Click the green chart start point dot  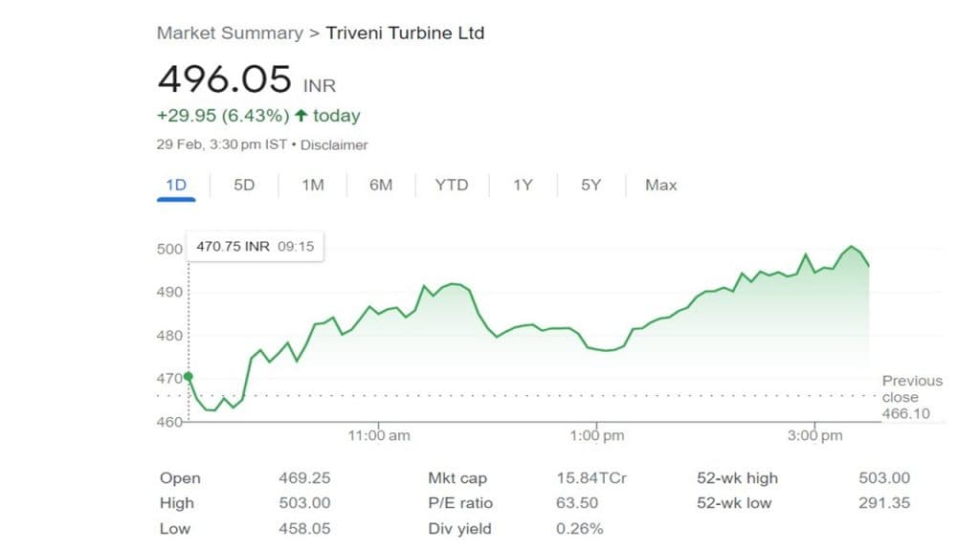[188, 377]
